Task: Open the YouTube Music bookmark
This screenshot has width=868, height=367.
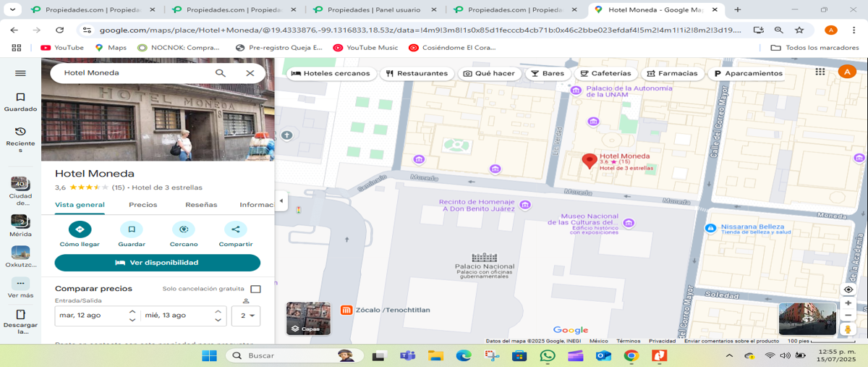Action: [365, 47]
